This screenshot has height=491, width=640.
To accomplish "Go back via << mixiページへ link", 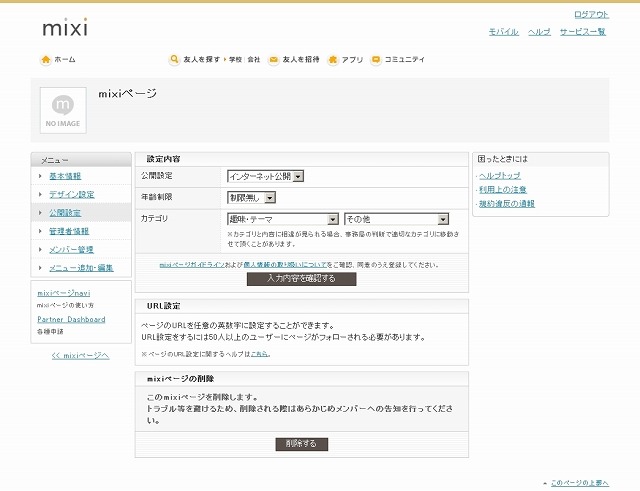I will coord(80,355).
